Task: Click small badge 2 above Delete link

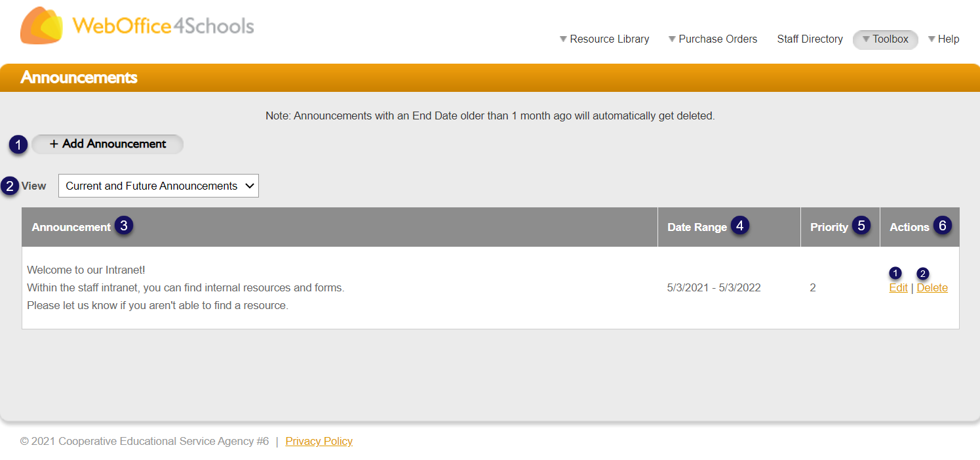Action: coord(923,273)
